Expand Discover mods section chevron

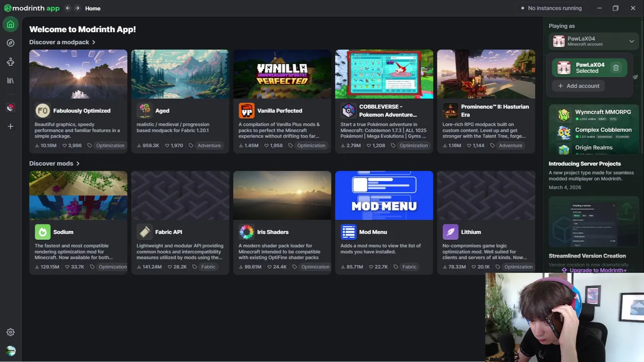click(x=77, y=163)
